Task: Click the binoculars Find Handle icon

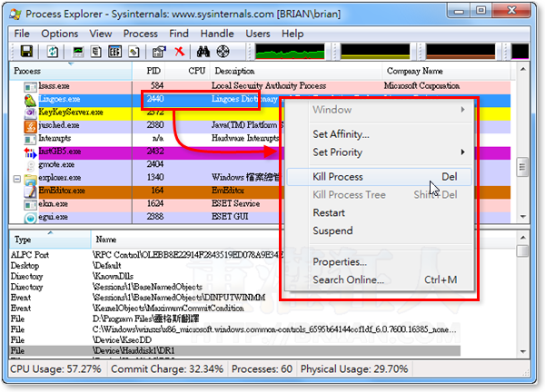Action: [203, 52]
